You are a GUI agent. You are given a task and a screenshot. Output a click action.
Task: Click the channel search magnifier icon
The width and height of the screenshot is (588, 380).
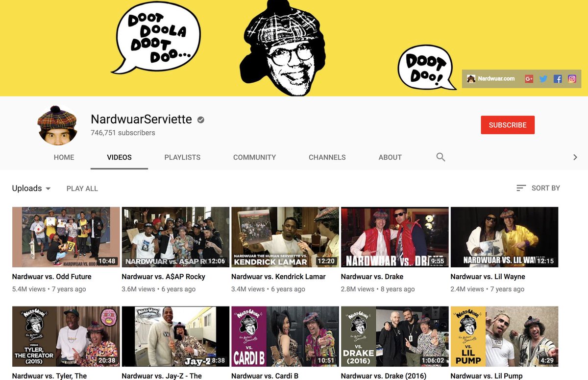click(441, 157)
